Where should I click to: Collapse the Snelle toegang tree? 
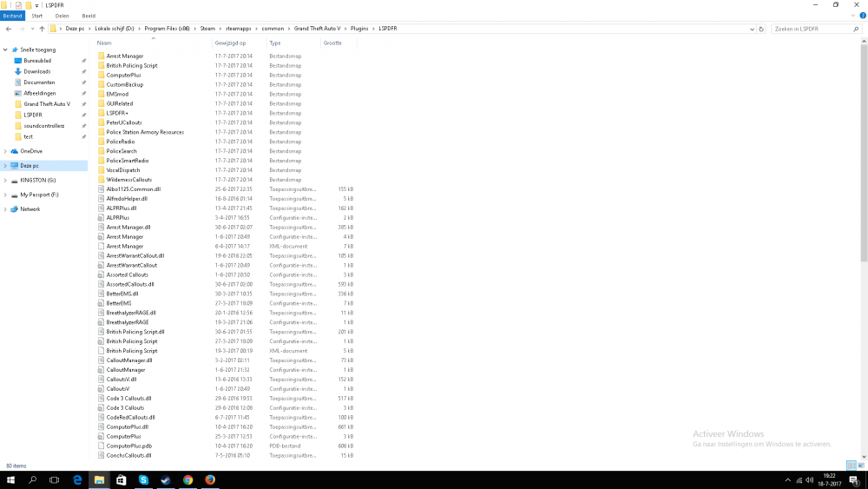[x=5, y=50]
